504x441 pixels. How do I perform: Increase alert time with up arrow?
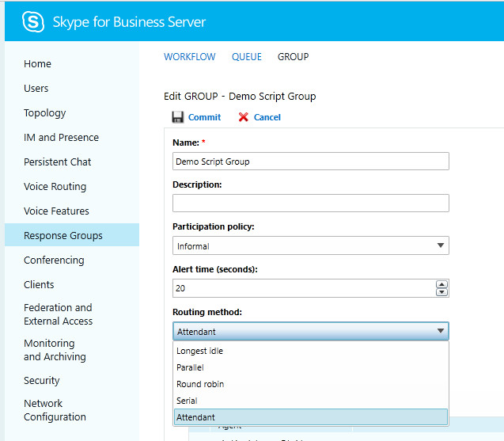point(441,284)
